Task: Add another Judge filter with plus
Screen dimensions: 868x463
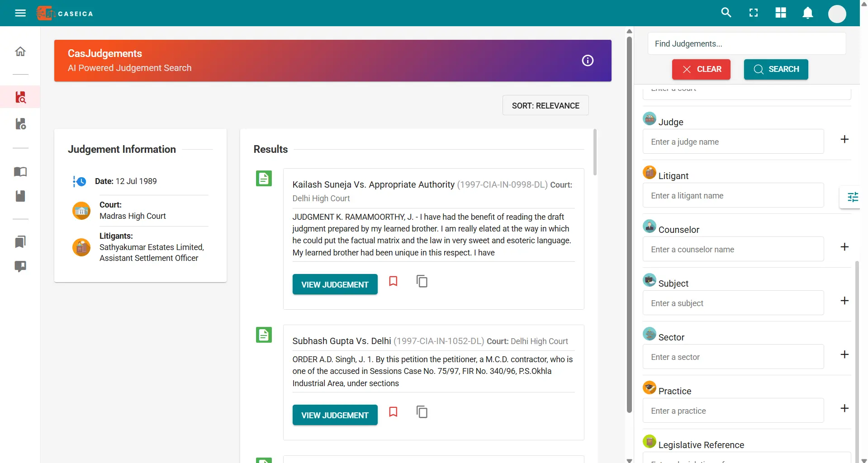Action: click(x=844, y=139)
